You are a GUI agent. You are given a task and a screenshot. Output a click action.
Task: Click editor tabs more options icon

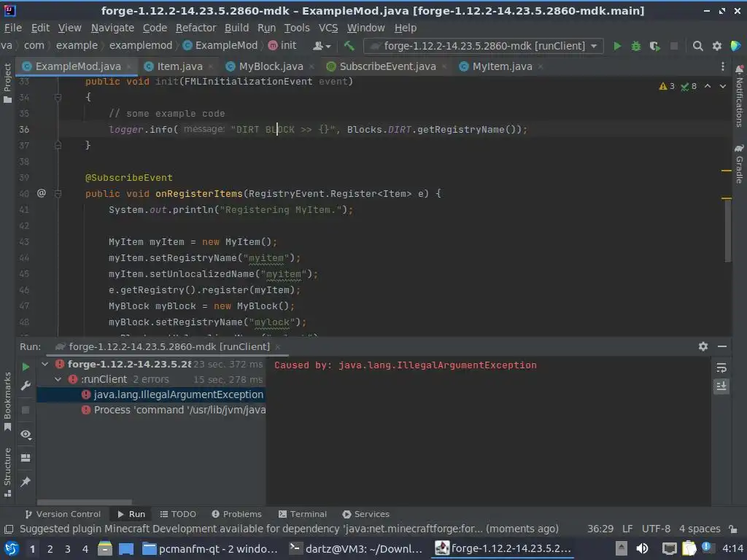(723, 66)
